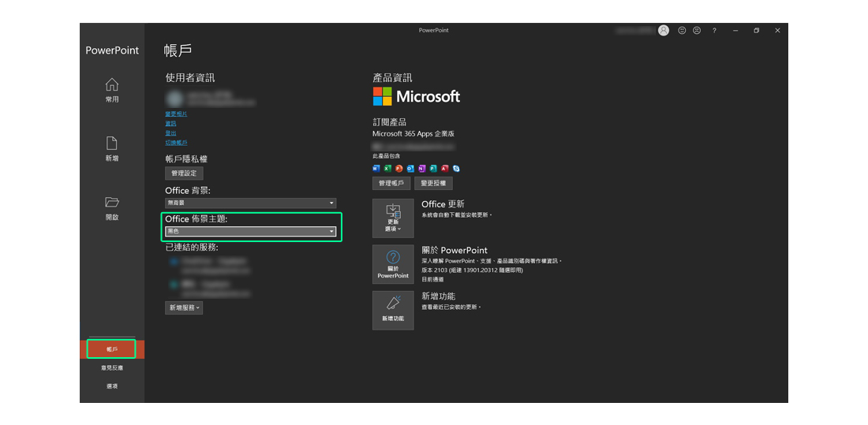This screenshot has height=425, width=868.
Task: Click the Access icon in product list
Action: [444, 168]
